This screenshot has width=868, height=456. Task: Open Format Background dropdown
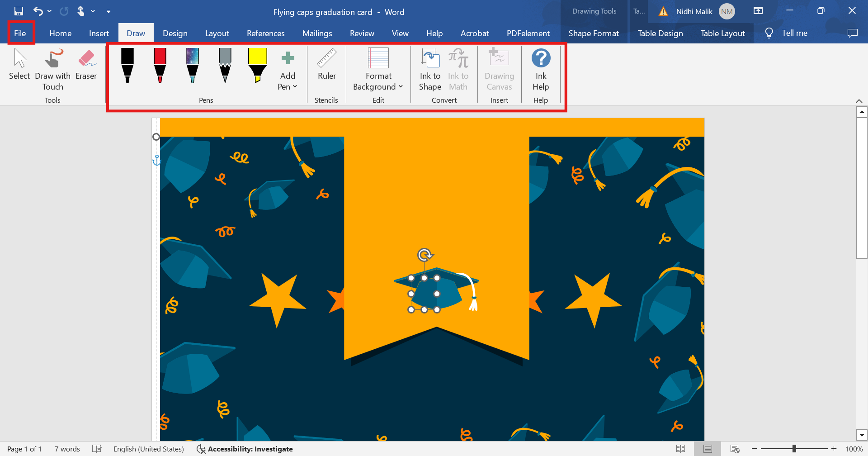(378, 70)
